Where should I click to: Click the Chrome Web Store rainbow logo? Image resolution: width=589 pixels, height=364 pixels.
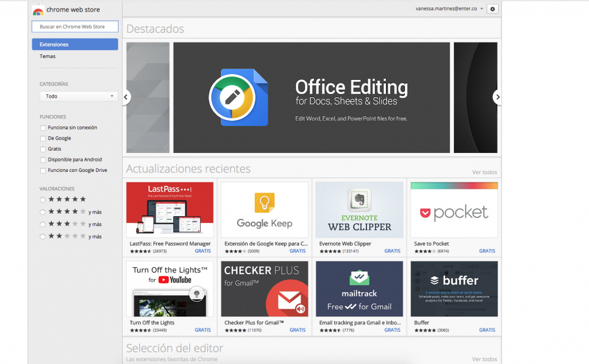click(38, 10)
